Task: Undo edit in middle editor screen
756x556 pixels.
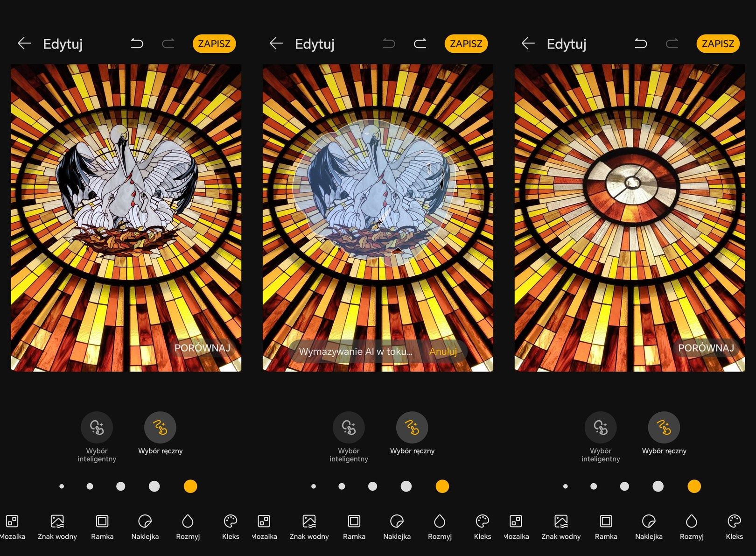Action: click(389, 44)
